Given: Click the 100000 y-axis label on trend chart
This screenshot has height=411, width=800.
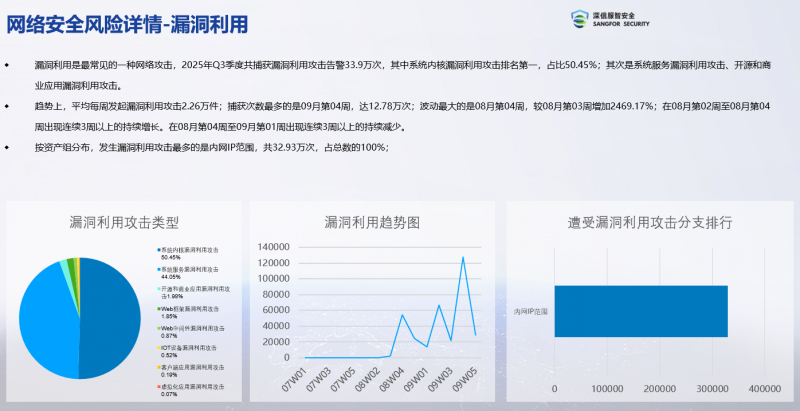Looking at the screenshot, I should (273, 279).
